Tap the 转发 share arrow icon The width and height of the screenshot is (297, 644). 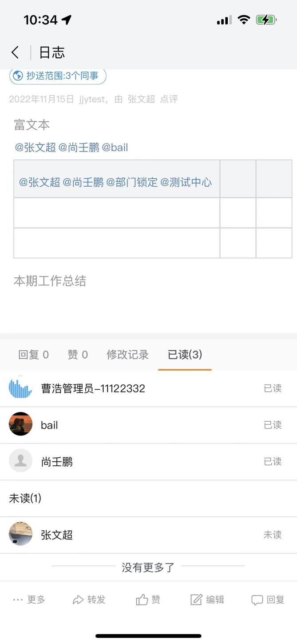pyautogui.click(x=78, y=600)
